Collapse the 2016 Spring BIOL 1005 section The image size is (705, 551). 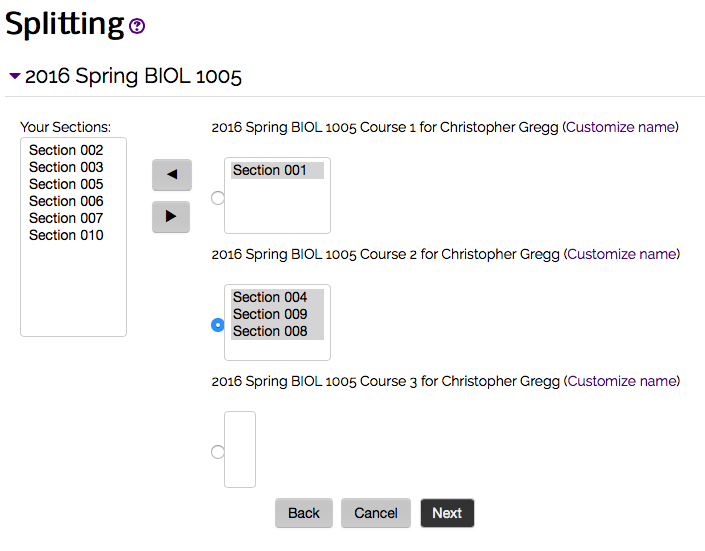point(15,76)
